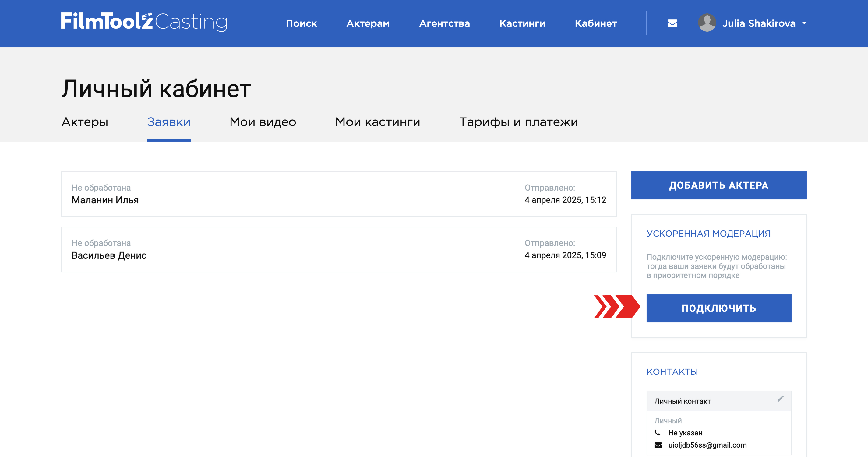Click the phone icon in contacts
868x457 pixels.
pos(658,432)
